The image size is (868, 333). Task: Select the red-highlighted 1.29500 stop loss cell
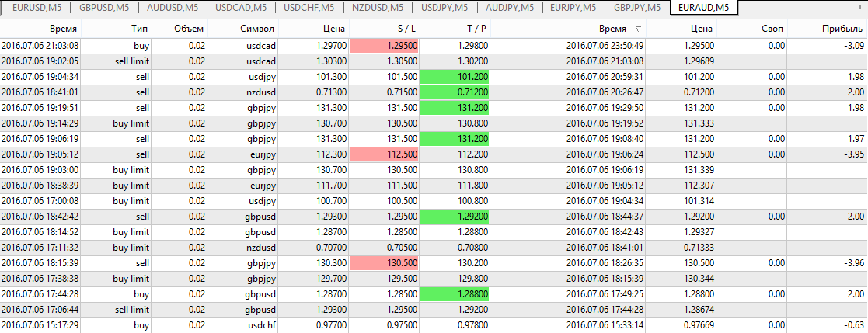point(384,45)
